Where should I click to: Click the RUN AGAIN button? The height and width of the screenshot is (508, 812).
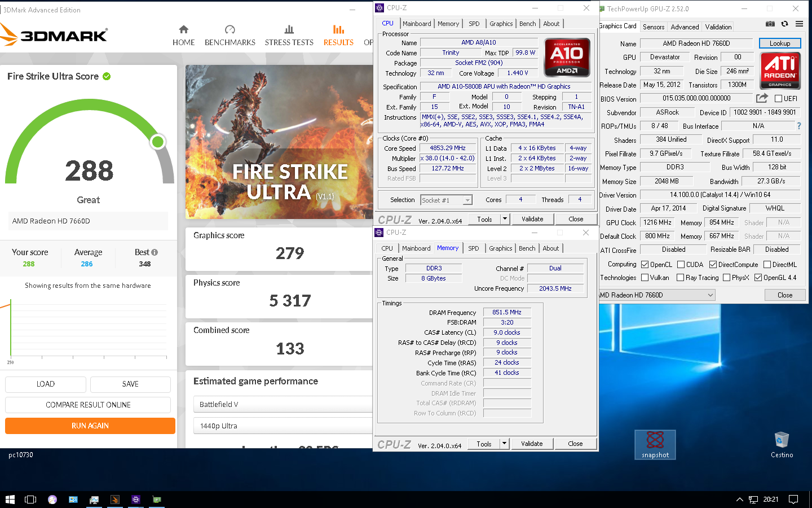tap(90, 426)
